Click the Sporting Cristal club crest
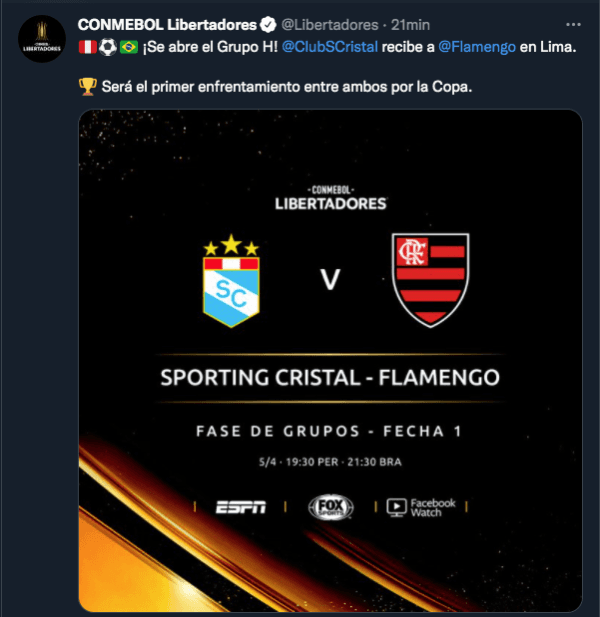Viewport: 600px width, 617px height. [231, 281]
